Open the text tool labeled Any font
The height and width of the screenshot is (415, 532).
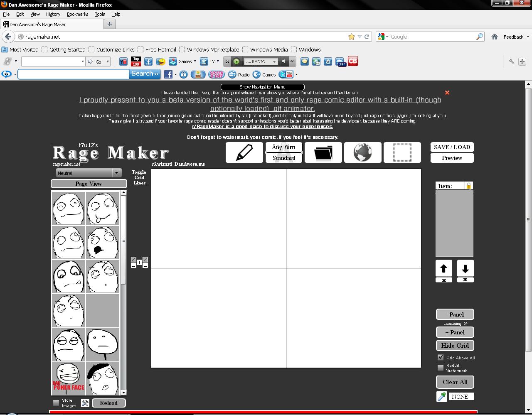pos(283,147)
